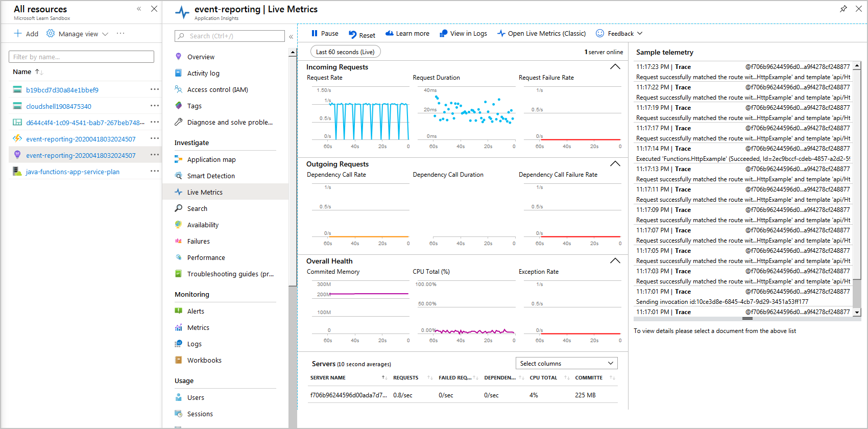This screenshot has height=429, width=868.
Task: Open java-functions-app-service-plan resource
Action: [73, 172]
